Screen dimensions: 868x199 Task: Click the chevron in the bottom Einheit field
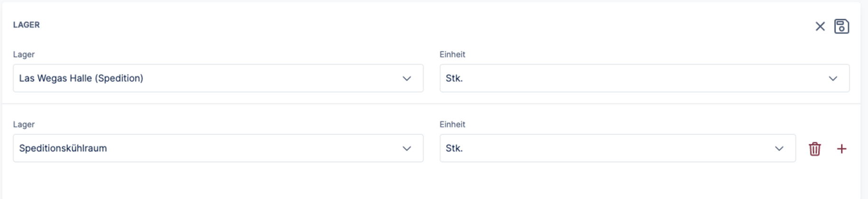click(779, 149)
